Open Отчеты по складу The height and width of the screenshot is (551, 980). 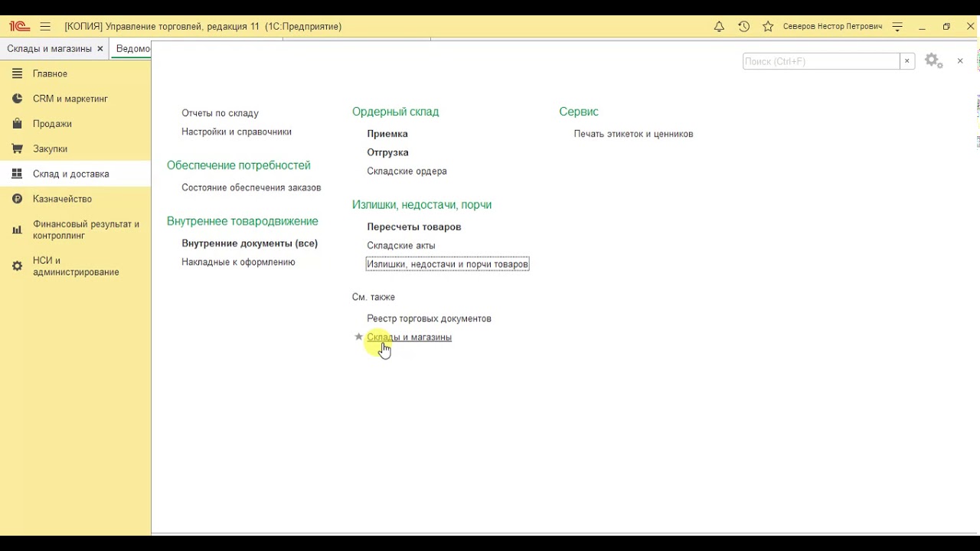[220, 113]
